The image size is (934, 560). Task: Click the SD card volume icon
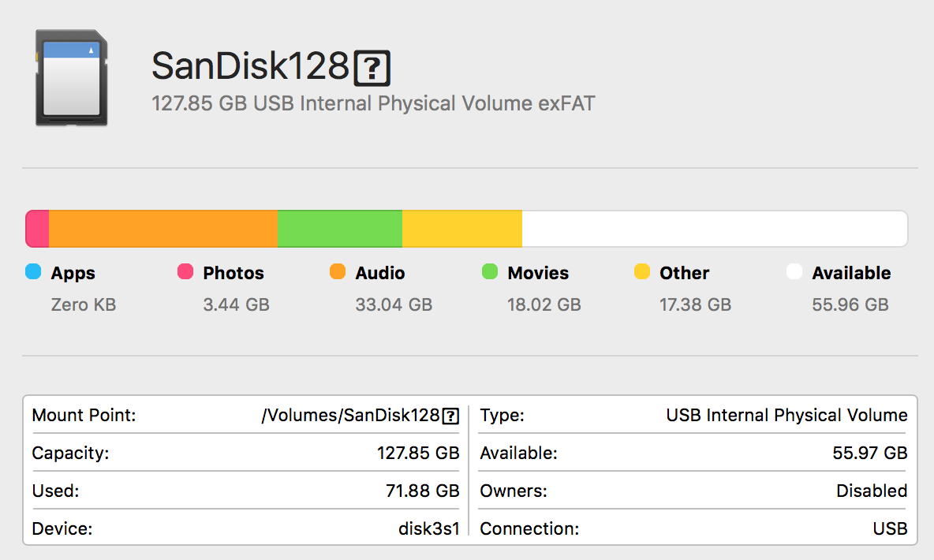tap(72, 78)
